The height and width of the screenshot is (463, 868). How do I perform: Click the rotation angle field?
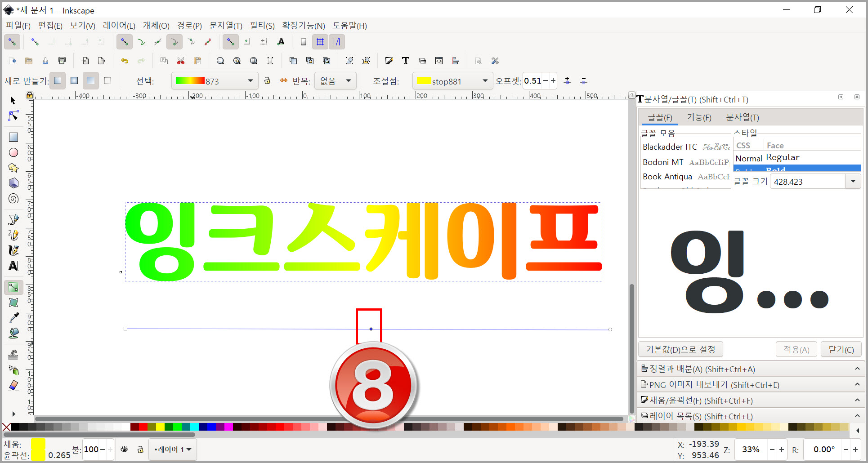[x=824, y=449]
